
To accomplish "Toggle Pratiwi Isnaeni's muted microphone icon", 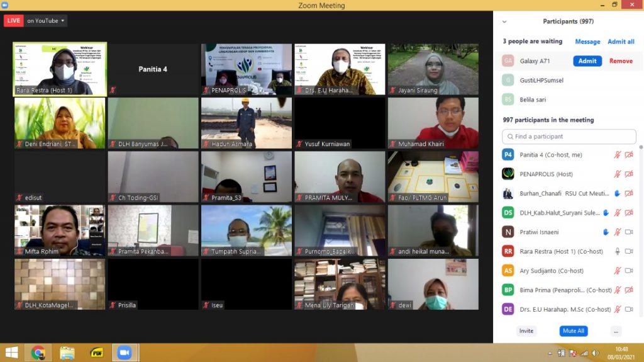I will pos(618,232).
